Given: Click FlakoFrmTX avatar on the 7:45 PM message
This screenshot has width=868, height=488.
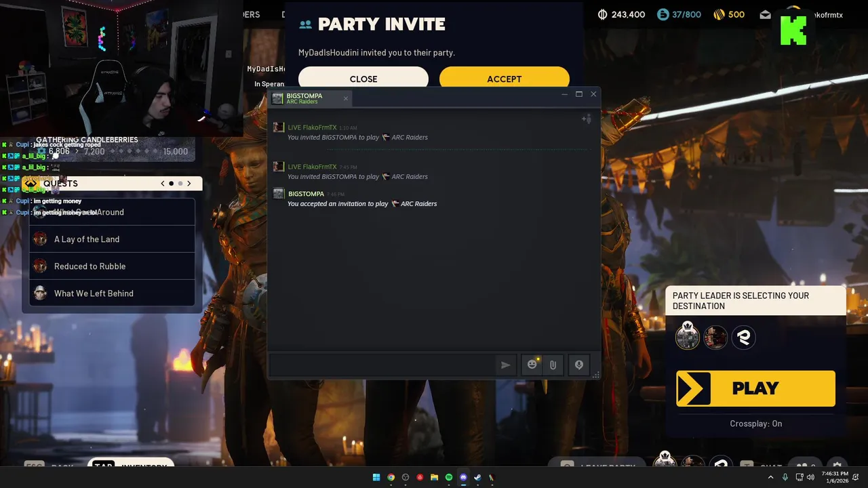Looking at the screenshot, I should pyautogui.click(x=278, y=167).
